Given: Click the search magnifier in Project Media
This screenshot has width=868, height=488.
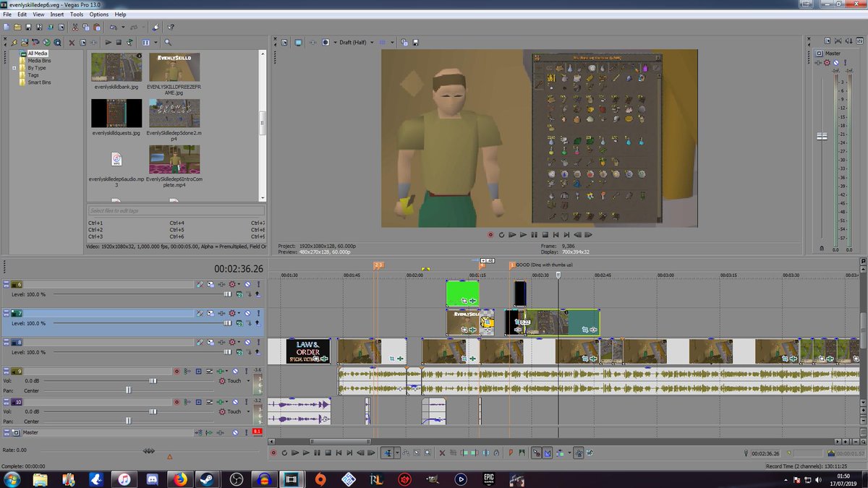Looking at the screenshot, I should [168, 42].
